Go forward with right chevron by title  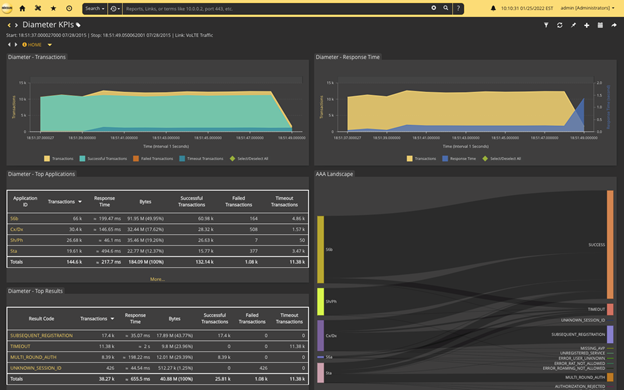click(16, 25)
